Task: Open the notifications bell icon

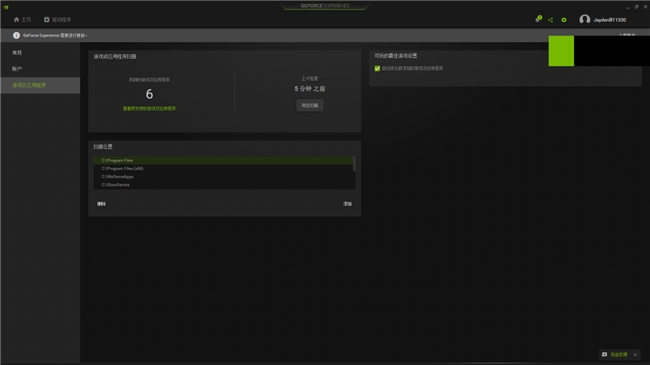Action: 538,19
